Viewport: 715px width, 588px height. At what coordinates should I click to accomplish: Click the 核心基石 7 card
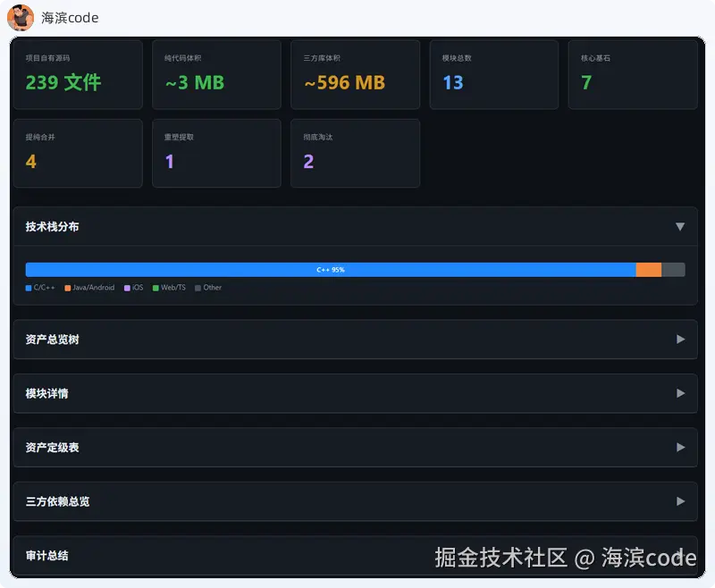click(633, 74)
